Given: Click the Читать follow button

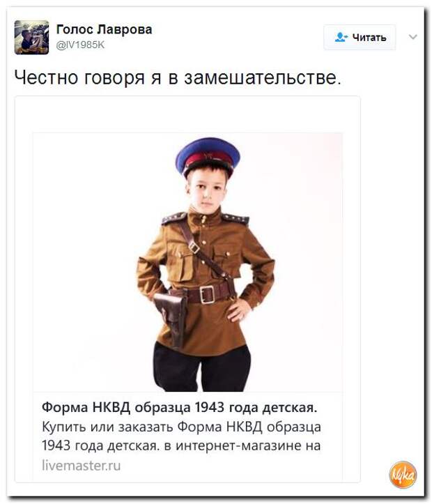Looking at the screenshot, I should click(x=360, y=37).
